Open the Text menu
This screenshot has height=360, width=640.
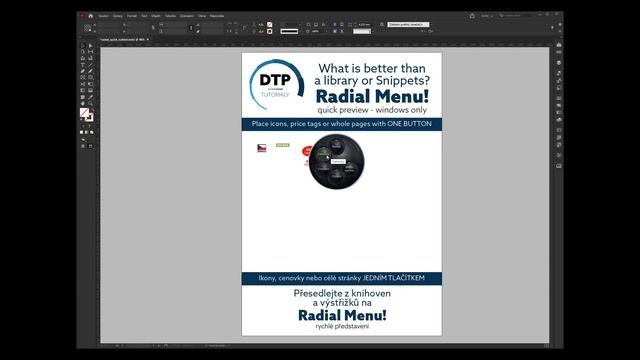144,16
